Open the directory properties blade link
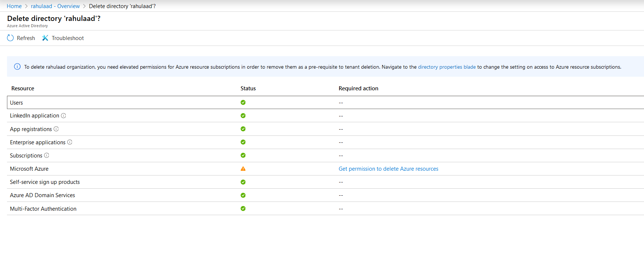The width and height of the screenshot is (644, 261). pyautogui.click(x=447, y=67)
